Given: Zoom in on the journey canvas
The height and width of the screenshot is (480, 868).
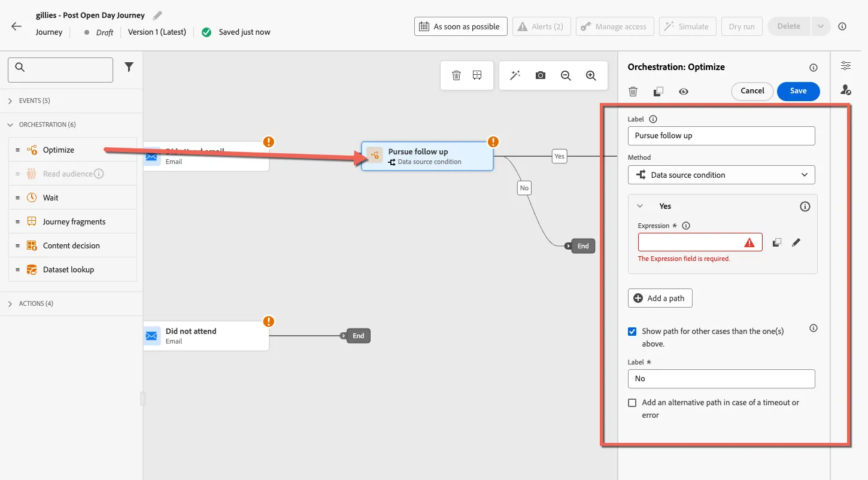Looking at the screenshot, I should [x=591, y=75].
